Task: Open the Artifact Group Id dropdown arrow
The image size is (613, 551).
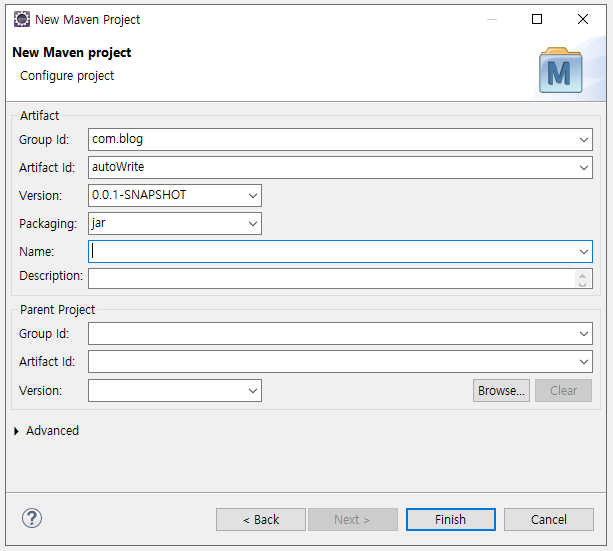Action: click(584, 140)
